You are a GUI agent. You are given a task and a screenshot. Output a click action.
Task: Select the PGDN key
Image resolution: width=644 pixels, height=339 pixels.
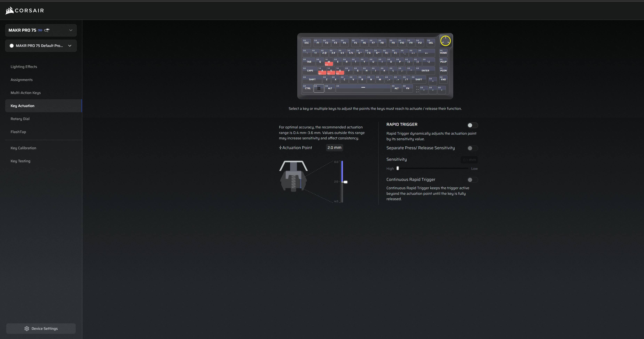click(x=443, y=71)
